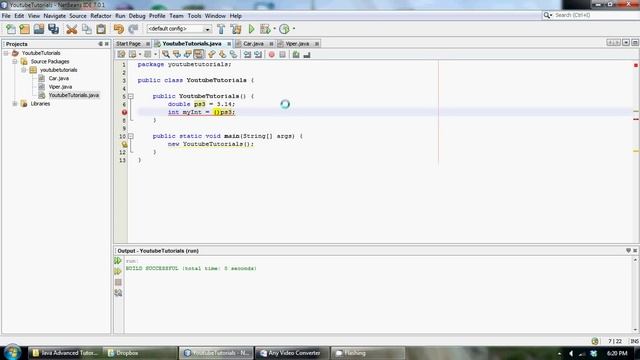This screenshot has width=640, height=360.
Task: Click the editor Find Selection magnifier icon
Action: pos(166,55)
